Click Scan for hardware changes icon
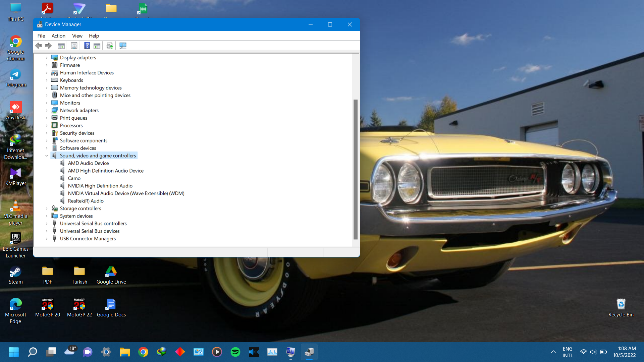Screen dimensions: 644x362 (123, 46)
